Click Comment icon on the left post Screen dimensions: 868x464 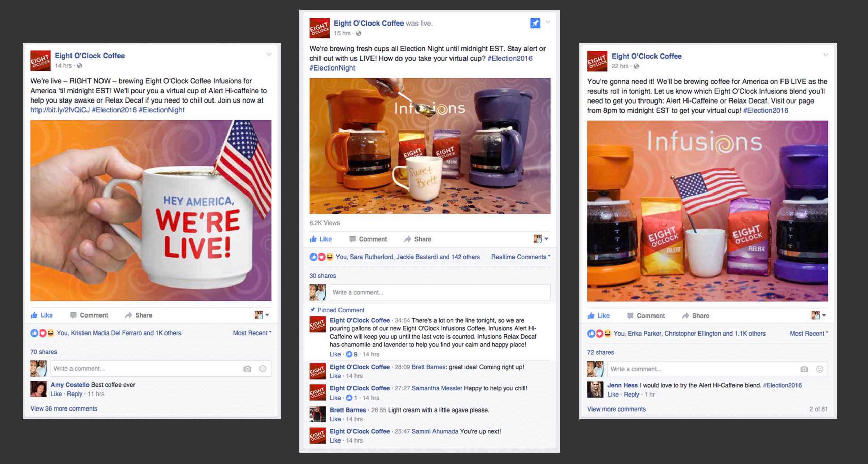click(73, 315)
